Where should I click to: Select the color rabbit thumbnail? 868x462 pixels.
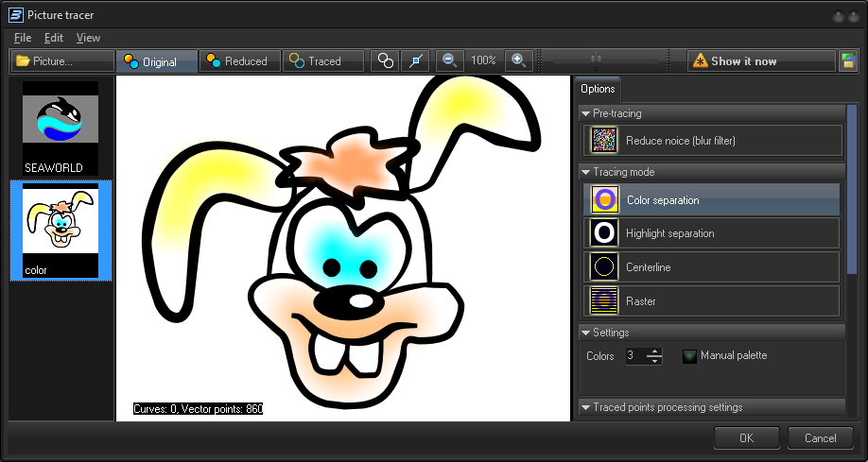[x=61, y=231]
